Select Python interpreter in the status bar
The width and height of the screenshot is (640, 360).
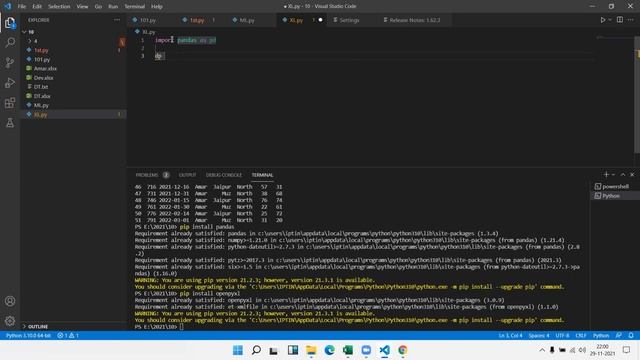[28, 336]
